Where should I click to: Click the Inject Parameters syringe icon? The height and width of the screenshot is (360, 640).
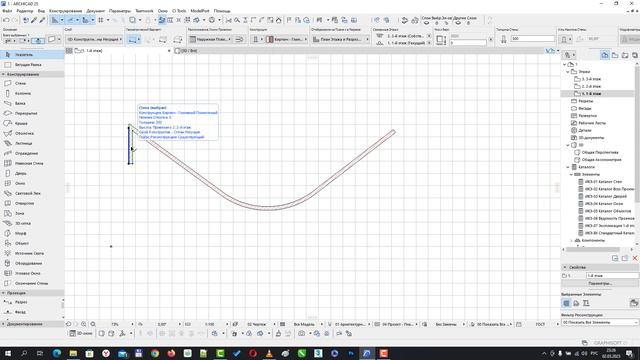click(x=42, y=20)
